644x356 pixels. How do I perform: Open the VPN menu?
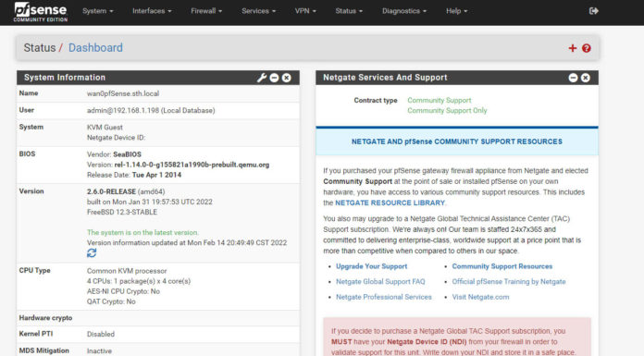click(305, 11)
